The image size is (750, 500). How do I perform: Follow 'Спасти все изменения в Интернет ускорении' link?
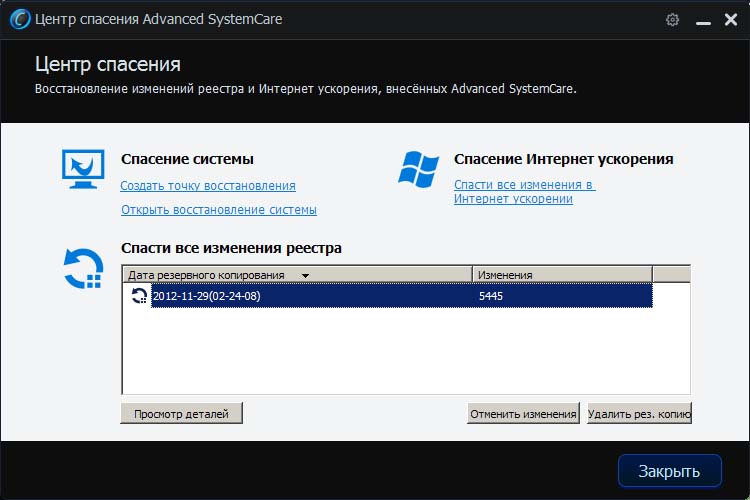pyautogui.click(x=525, y=191)
